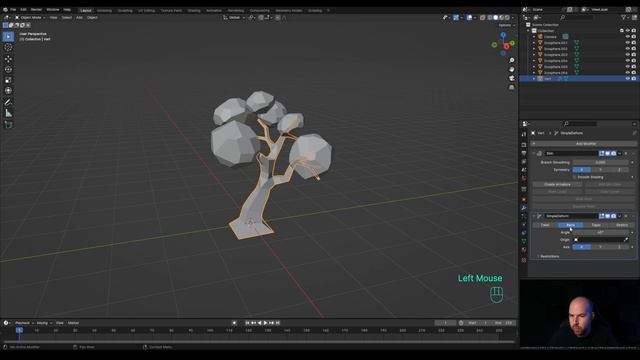The image size is (640, 360).
Task: Open the Modifiers wrench tab in Properties
Action: [x=524, y=208]
